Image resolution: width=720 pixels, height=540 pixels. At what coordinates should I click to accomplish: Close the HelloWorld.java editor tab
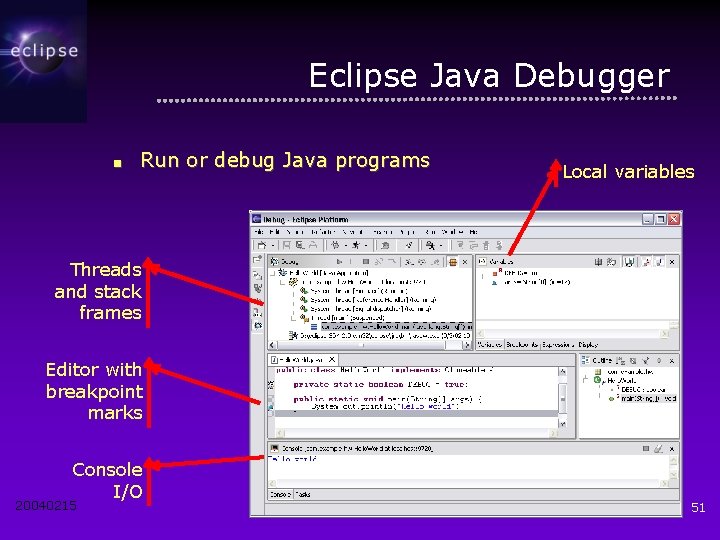pos(332,360)
